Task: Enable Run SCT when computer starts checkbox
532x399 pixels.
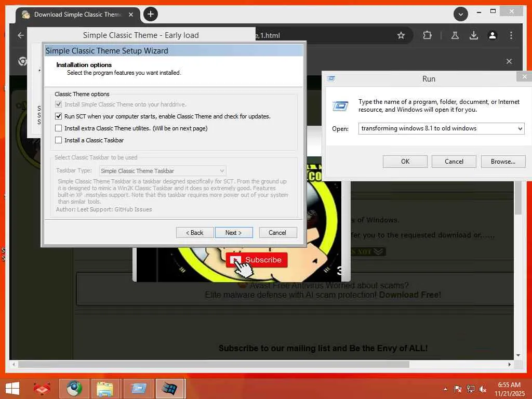Action: 58,116
